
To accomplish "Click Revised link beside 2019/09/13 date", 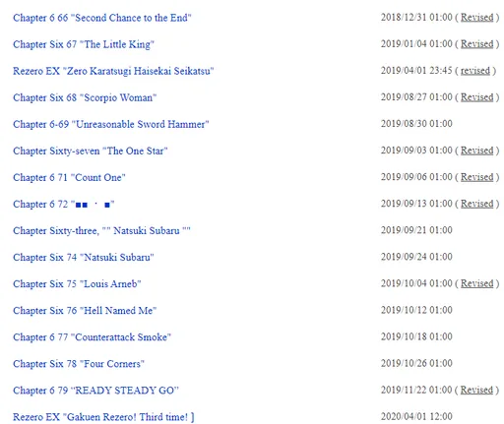I will (x=477, y=204).
